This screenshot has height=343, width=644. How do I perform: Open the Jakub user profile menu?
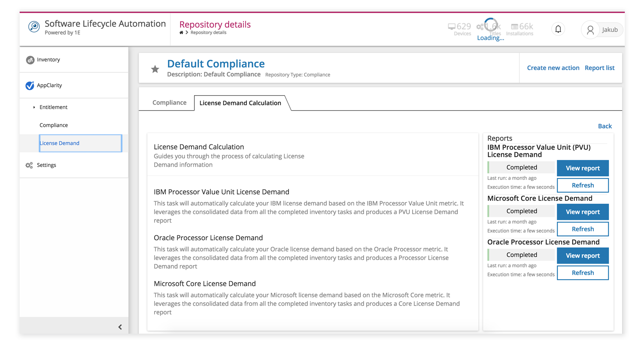[602, 30]
